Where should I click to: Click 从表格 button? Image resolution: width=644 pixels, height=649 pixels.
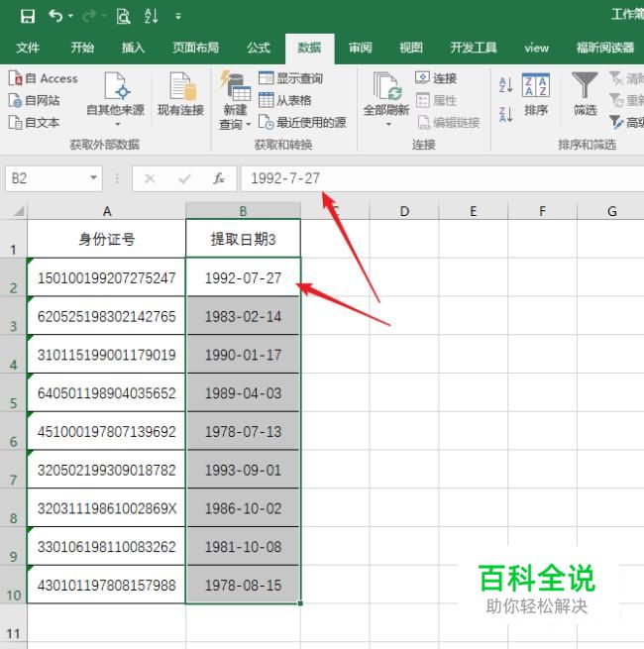(284, 100)
